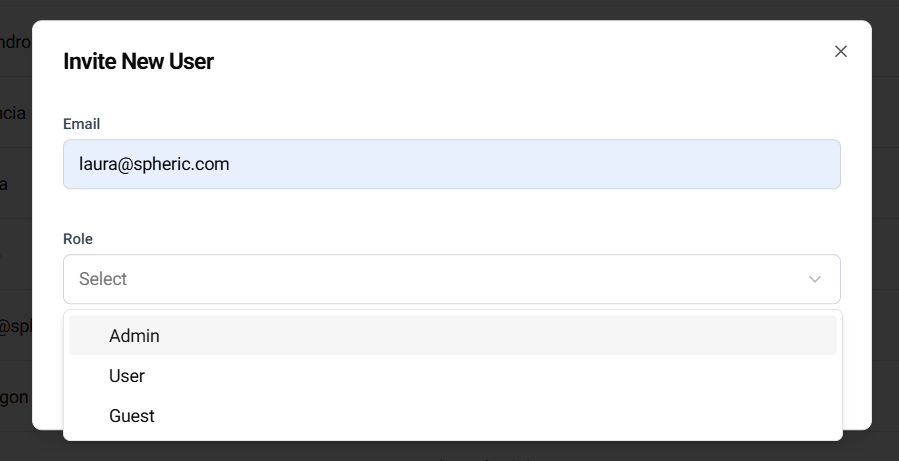Image resolution: width=899 pixels, height=461 pixels.
Task: Close the Invite New User dialog
Action: (840, 51)
